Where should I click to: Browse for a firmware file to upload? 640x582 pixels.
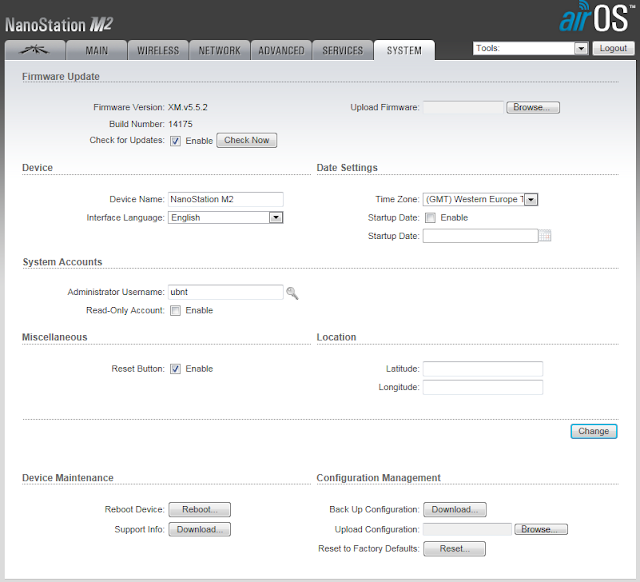[533, 107]
